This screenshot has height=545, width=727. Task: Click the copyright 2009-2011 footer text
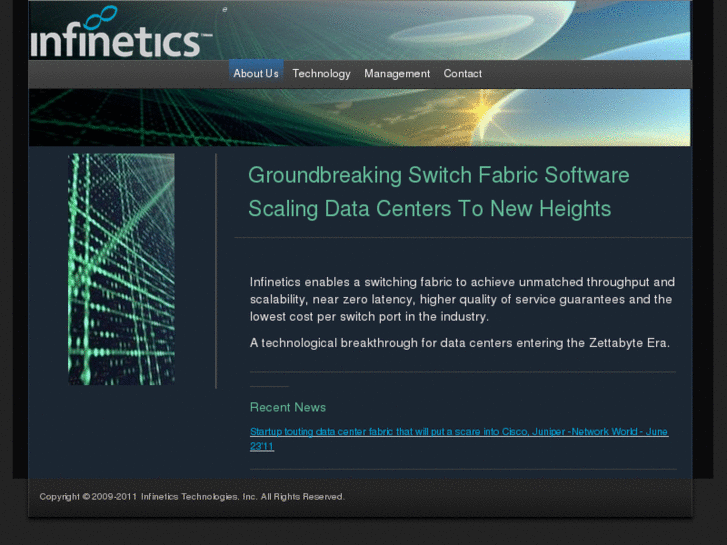(x=191, y=497)
